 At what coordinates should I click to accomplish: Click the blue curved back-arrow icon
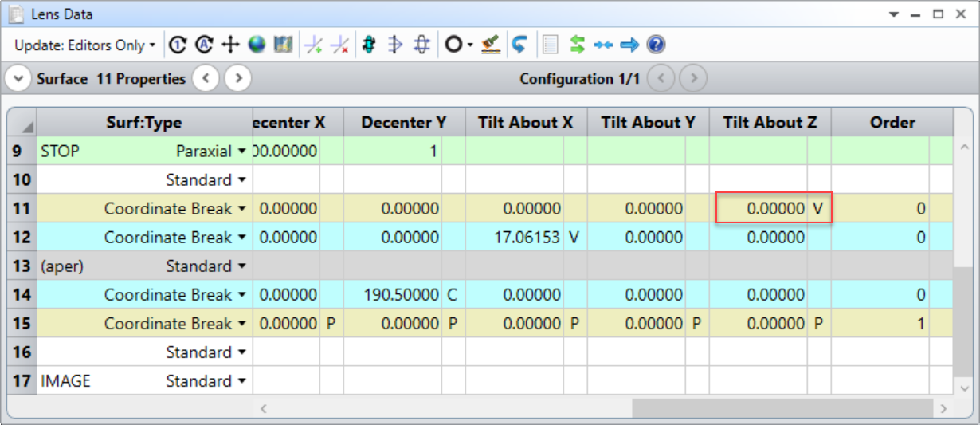519,45
